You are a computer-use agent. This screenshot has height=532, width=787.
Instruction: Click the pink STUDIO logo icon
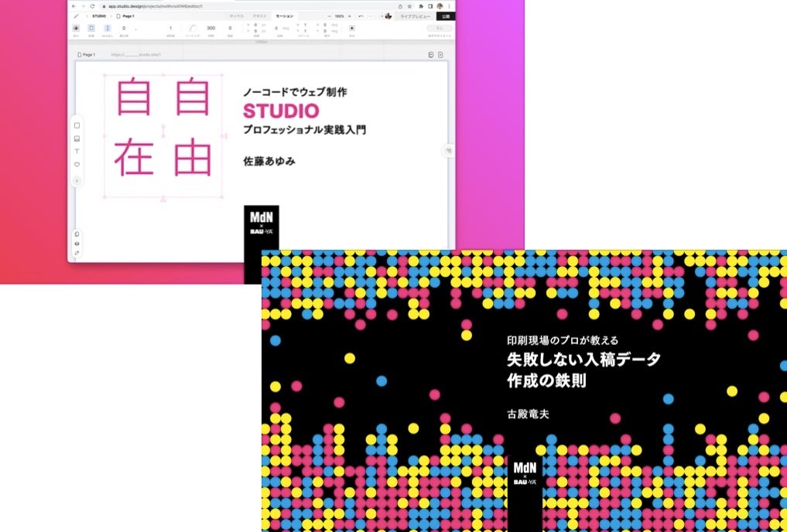pos(77,16)
